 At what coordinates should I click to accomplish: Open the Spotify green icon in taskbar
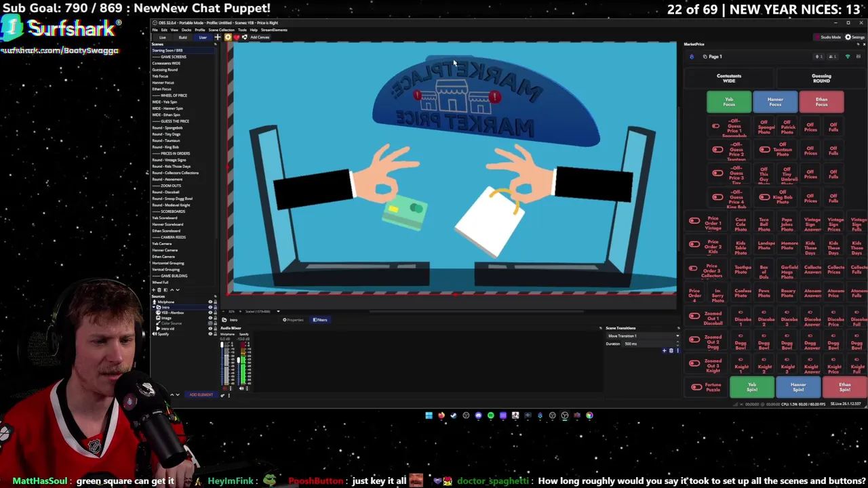point(490,415)
